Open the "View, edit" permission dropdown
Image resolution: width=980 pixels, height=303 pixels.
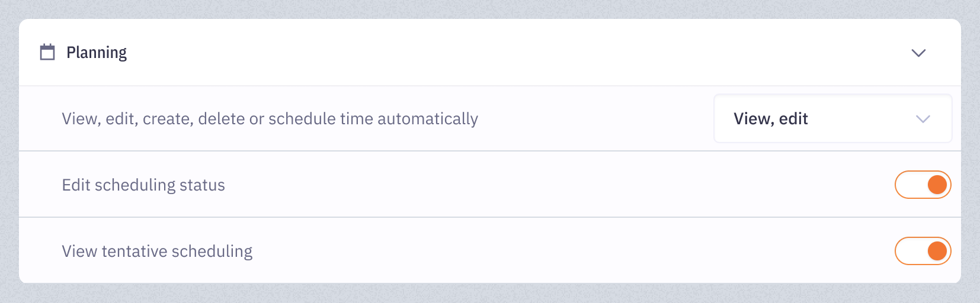[832, 118]
